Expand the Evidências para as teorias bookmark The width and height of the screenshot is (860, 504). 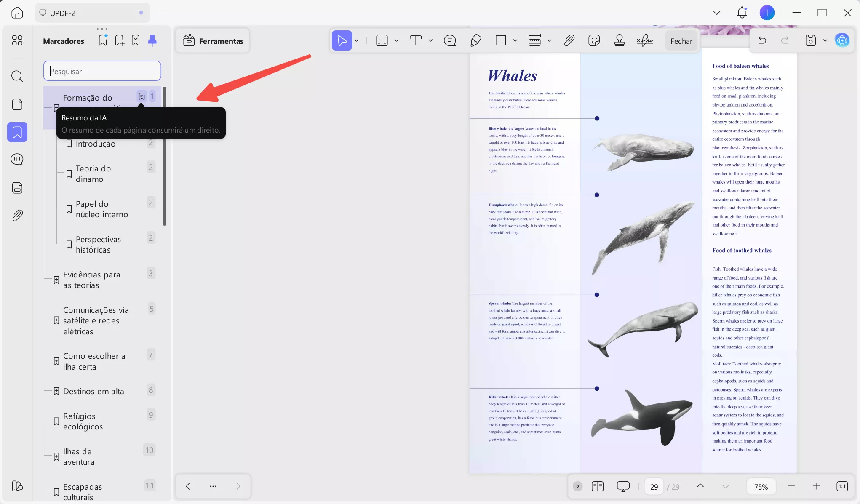coord(56,280)
